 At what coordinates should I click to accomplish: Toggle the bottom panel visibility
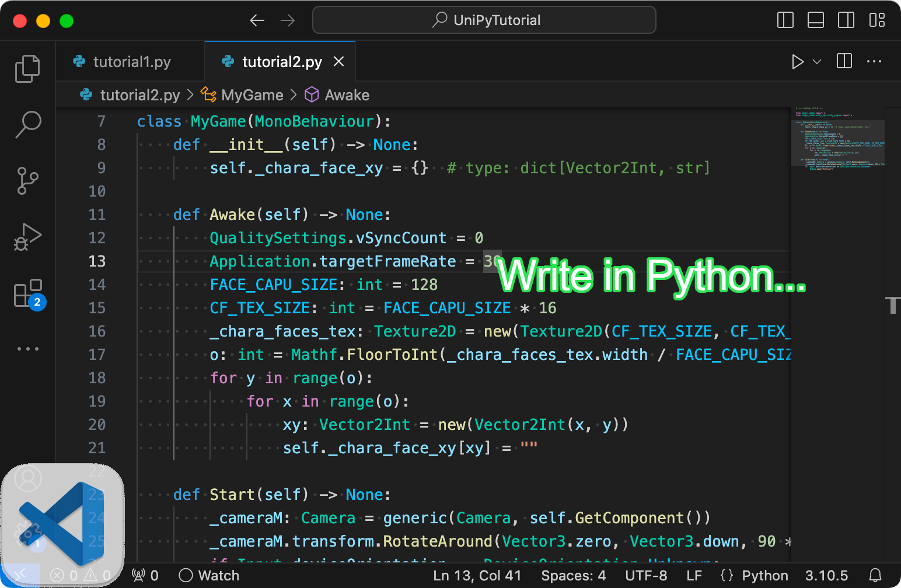coord(816,19)
